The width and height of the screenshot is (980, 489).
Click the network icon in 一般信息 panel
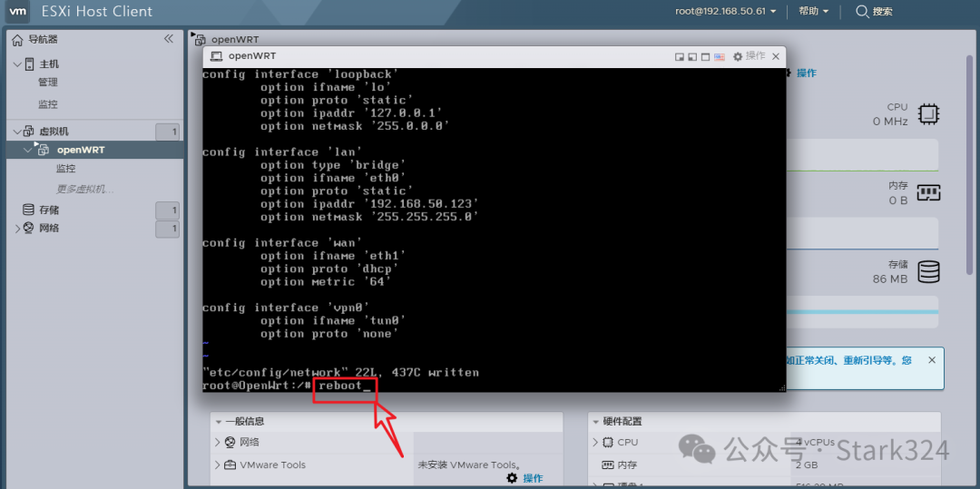tap(230, 442)
